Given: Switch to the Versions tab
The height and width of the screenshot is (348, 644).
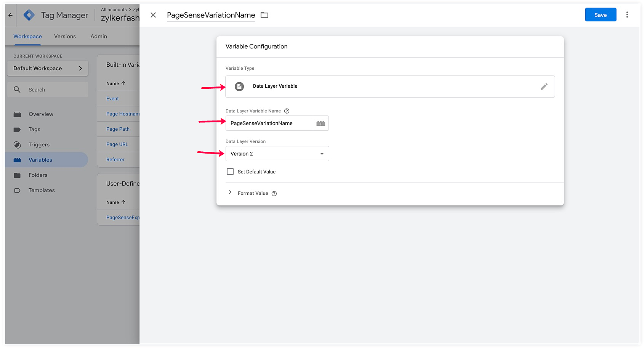Looking at the screenshot, I should [x=65, y=37].
